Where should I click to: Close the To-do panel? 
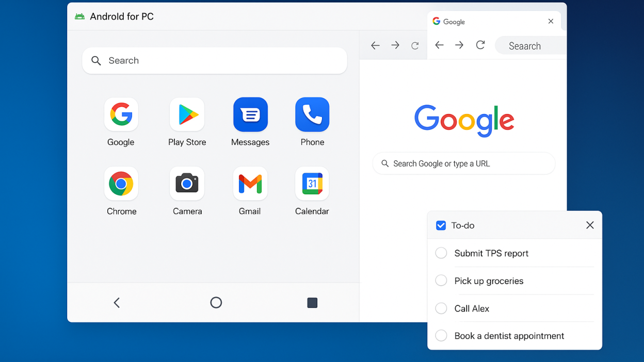tap(590, 225)
